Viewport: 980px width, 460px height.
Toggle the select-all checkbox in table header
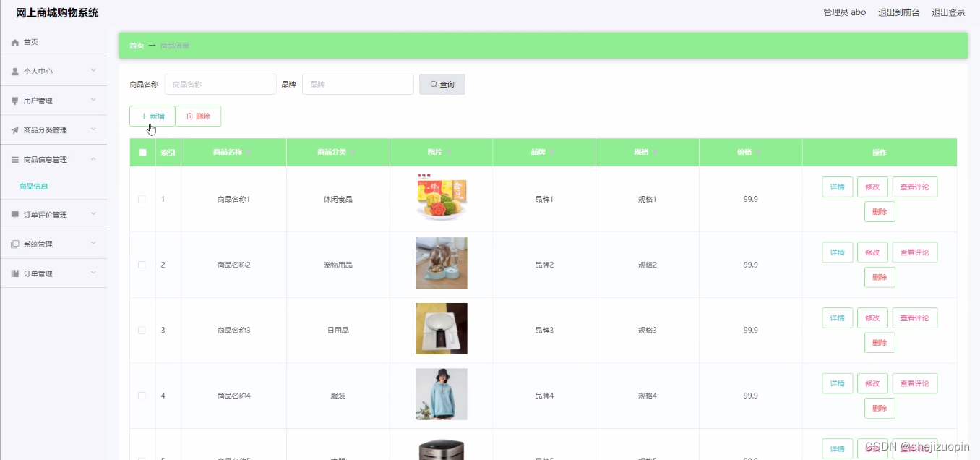pos(142,153)
